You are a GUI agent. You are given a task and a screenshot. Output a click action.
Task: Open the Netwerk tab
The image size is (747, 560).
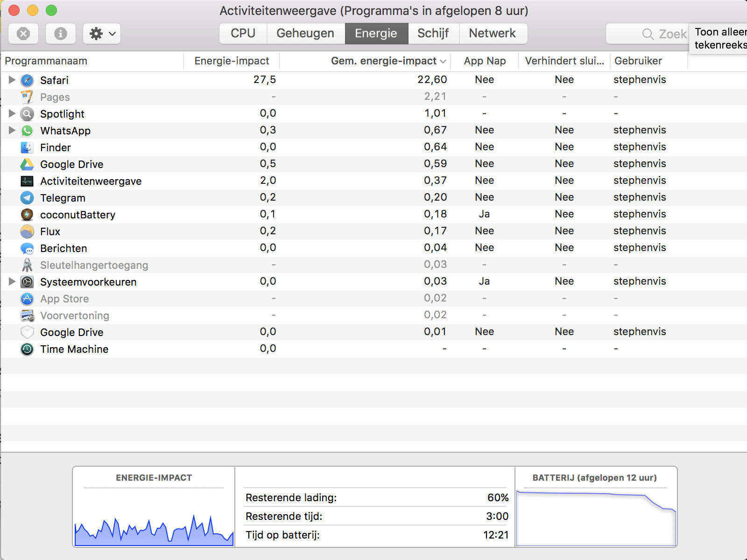pos(493,34)
